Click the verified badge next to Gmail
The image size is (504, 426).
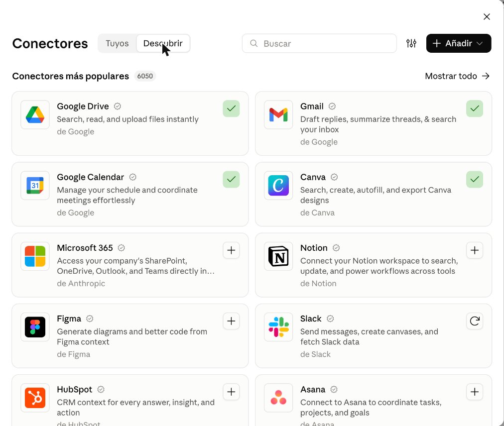(332, 106)
